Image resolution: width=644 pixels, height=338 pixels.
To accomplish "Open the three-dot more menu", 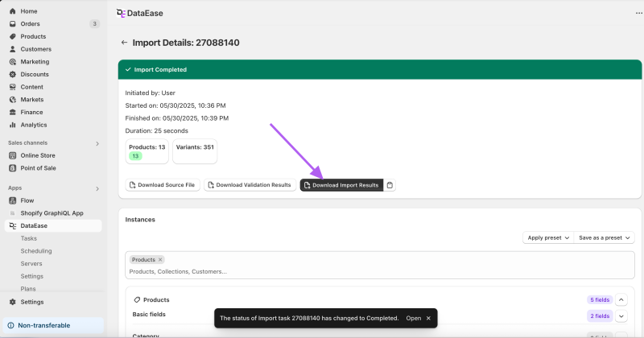I will (x=638, y=13).
